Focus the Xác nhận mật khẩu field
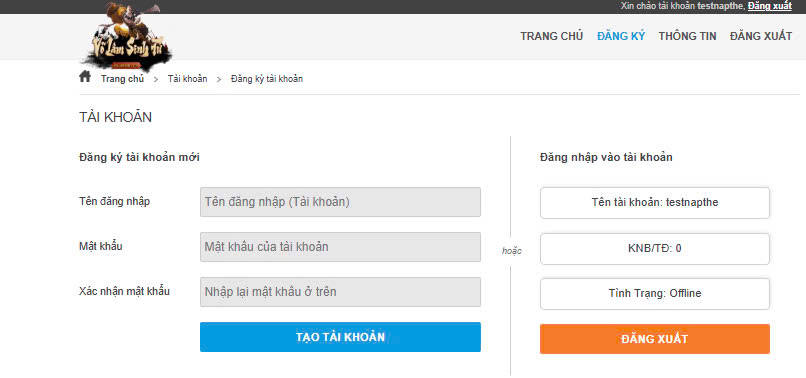The width and height of the screenshot is (806, 378). (340, 292)
